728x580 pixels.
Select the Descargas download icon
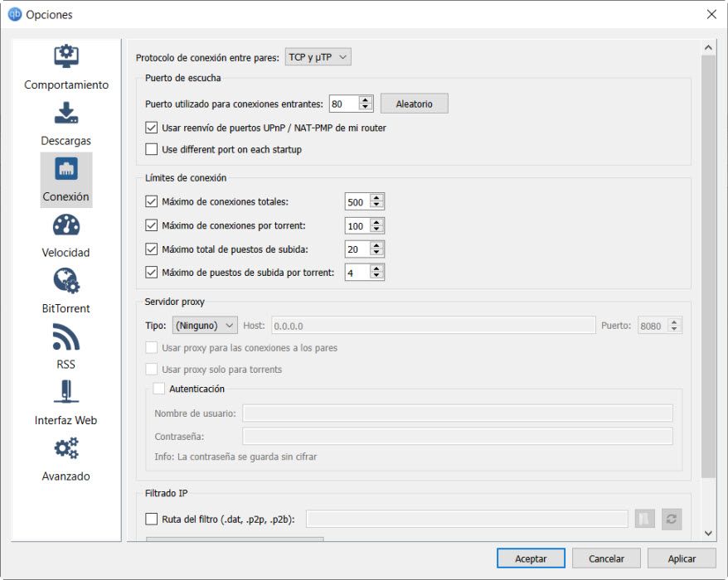click(x=66, y=113)
